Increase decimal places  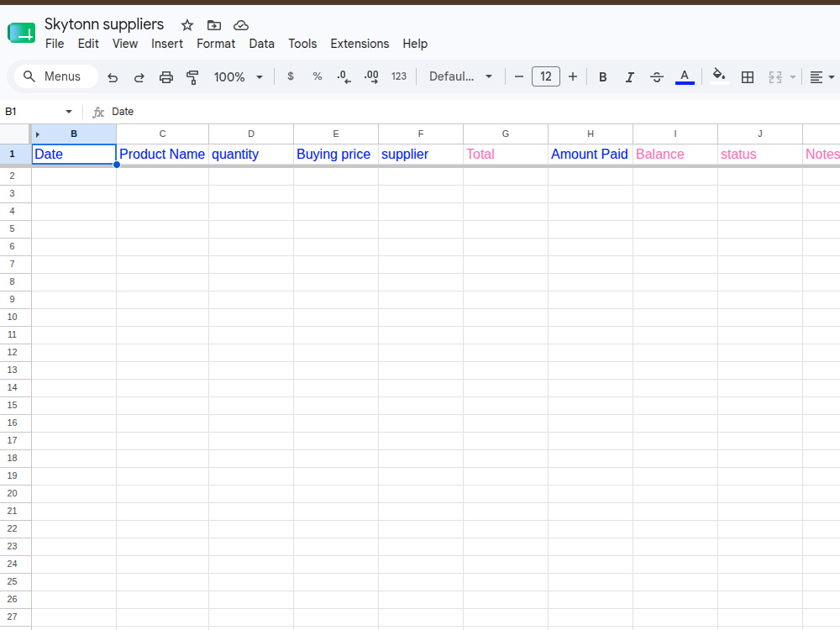pos(371,77)
